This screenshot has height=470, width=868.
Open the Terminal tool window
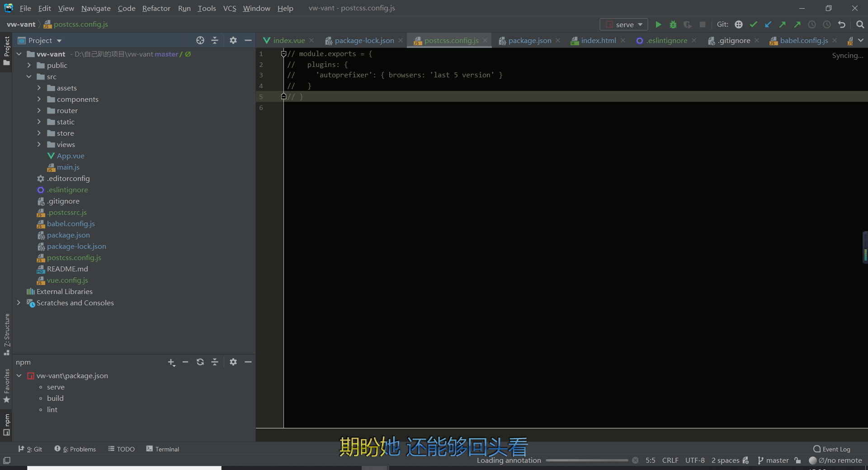163,449
